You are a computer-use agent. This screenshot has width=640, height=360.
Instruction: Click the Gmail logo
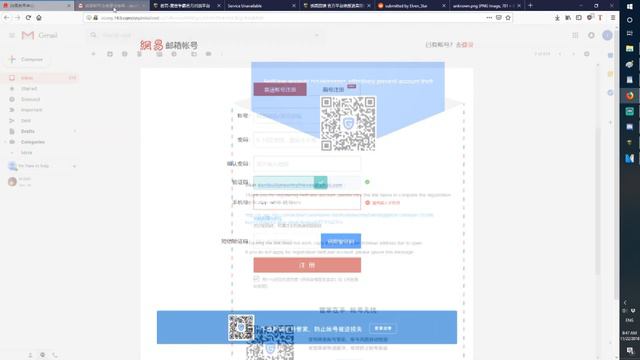[x=39, y=36]
